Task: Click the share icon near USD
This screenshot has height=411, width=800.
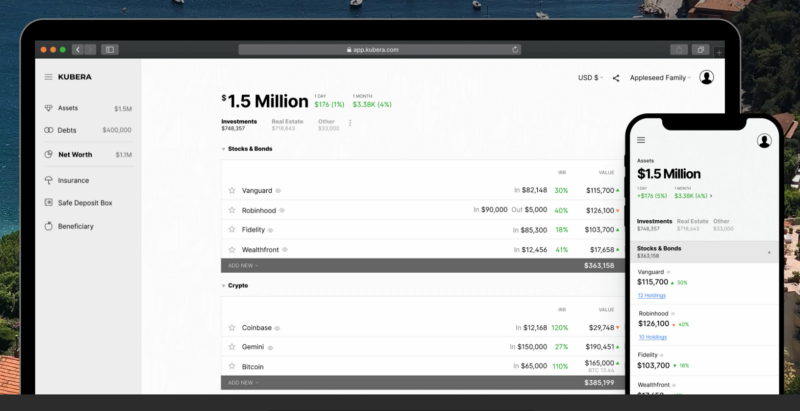Action: click(x=616, y=78)
